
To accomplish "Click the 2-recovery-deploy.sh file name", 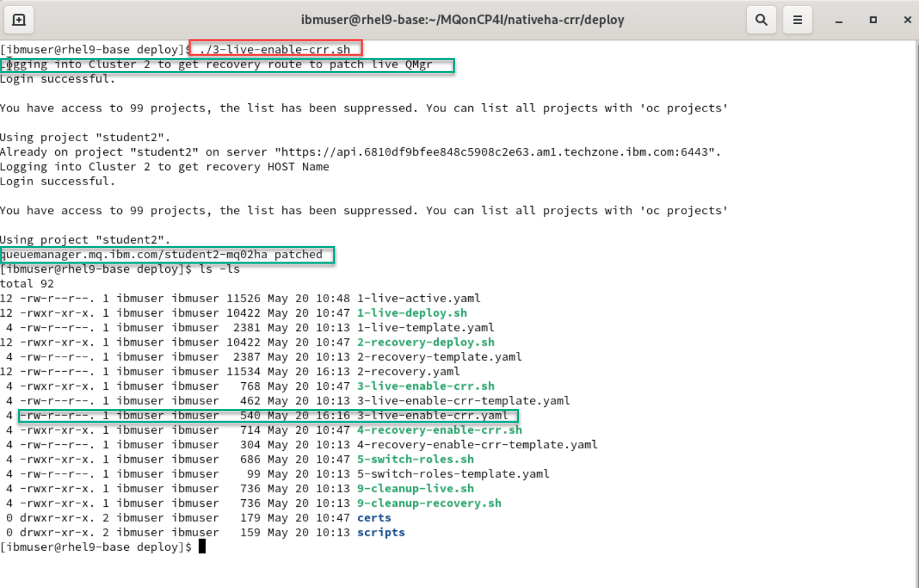I will coord(425,342).
